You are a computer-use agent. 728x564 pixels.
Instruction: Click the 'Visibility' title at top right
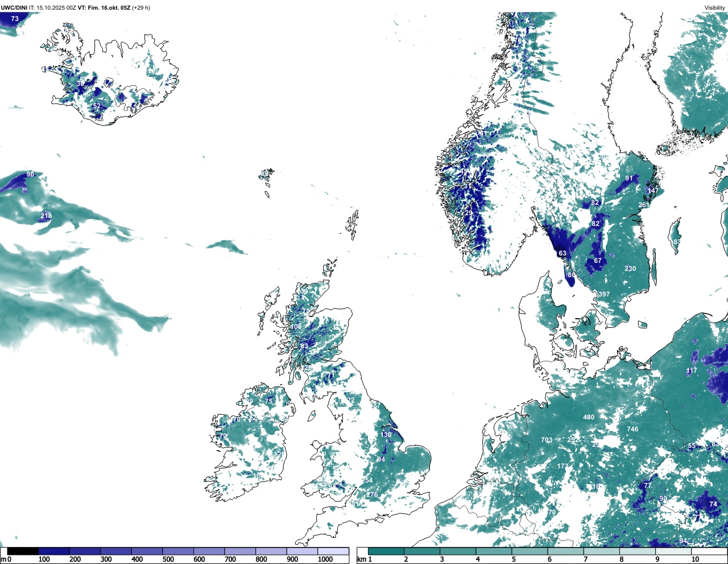[714, 8]
